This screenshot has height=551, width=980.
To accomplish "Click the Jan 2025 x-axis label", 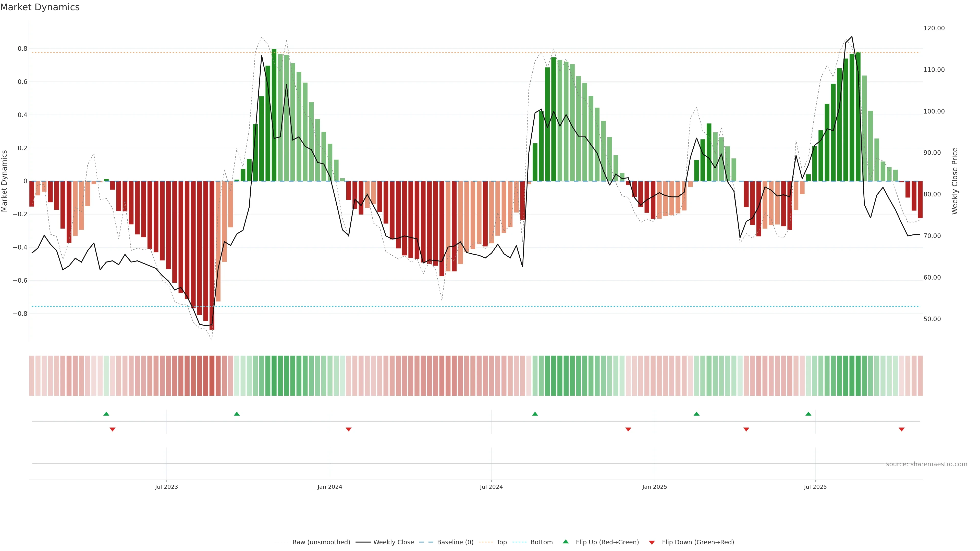I will (x=654, y=487).
